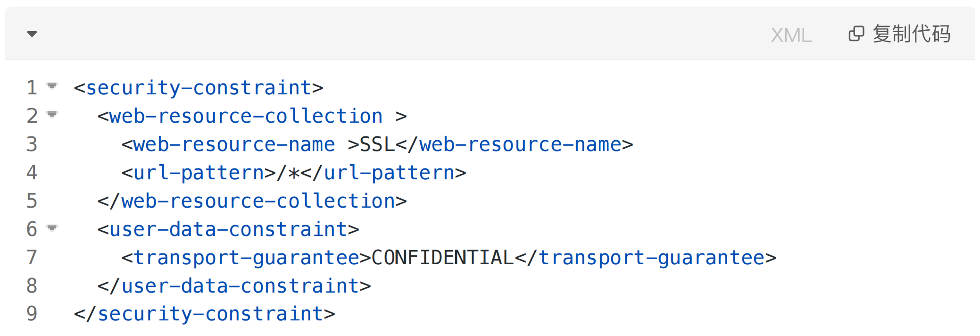
Task: Click the CONFIDENTIAL value text
Action: (x=442, y=258)
